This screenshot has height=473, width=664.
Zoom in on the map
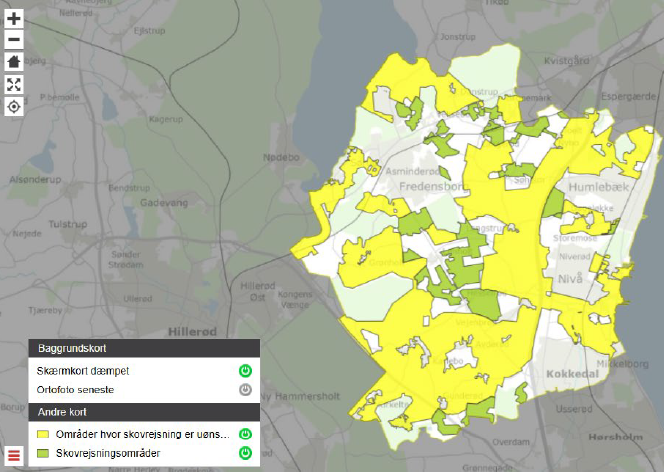[x=14, y=19]
